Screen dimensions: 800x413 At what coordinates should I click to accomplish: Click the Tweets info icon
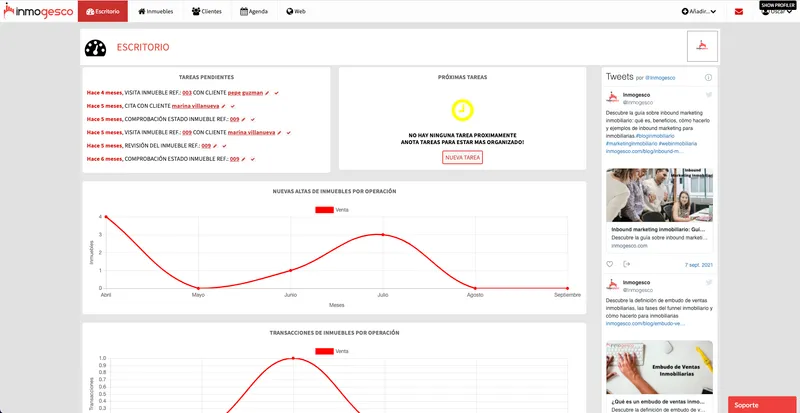(x=708, y=78)
